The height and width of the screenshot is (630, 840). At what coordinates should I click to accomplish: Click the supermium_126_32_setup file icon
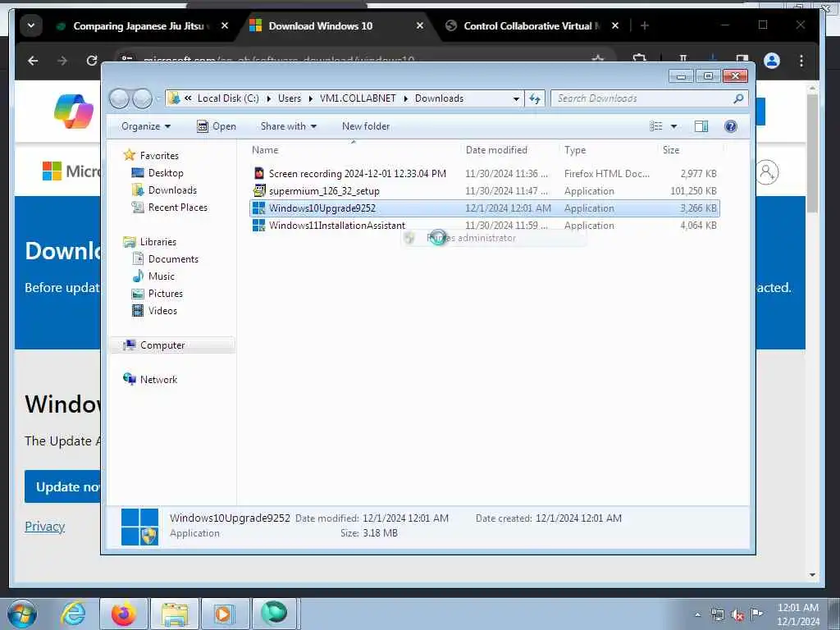[258, 190]
